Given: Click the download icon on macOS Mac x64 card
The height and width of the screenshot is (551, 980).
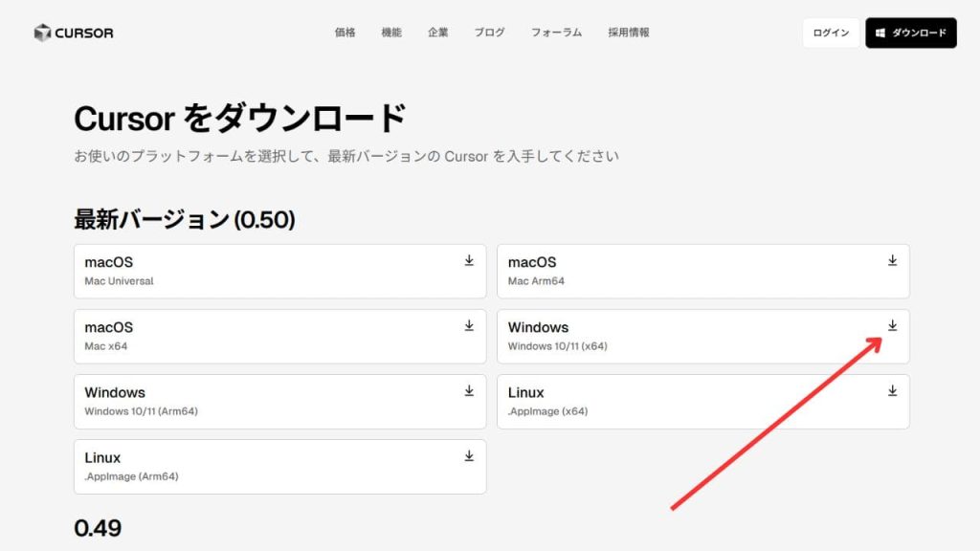Looking at the screenshot, I should tap(469, 325).
